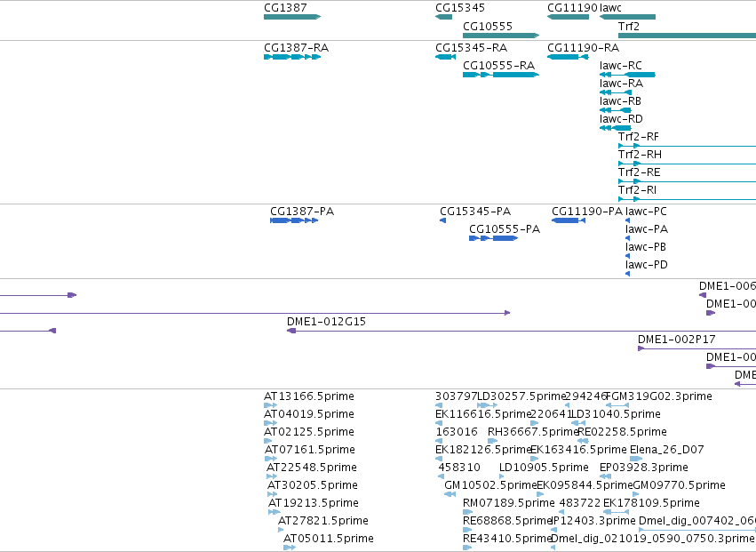
Task: Select the CG1387-PA protein feature
Action: [294, 220]
